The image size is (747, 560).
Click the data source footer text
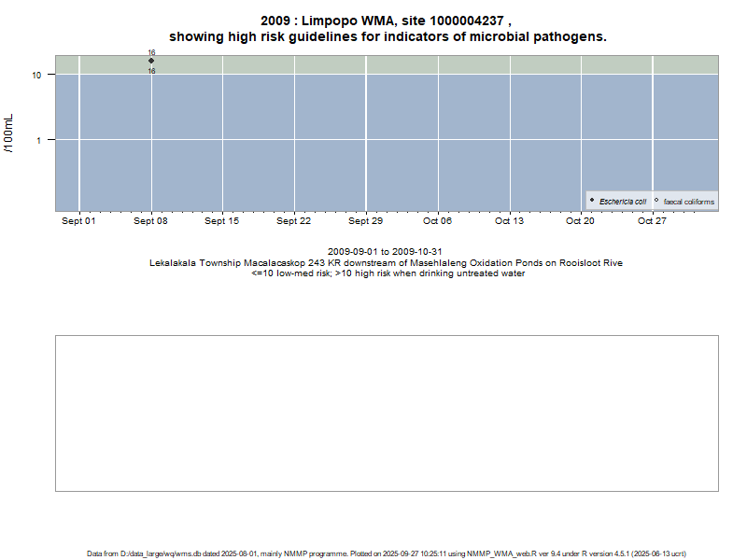(x=387, y=553)
